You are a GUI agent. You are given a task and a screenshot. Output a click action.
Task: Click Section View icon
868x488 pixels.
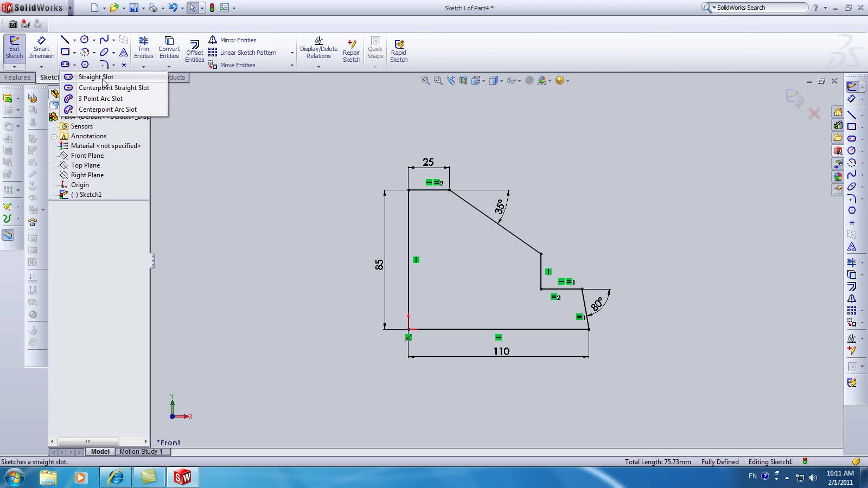click(463, 80)
